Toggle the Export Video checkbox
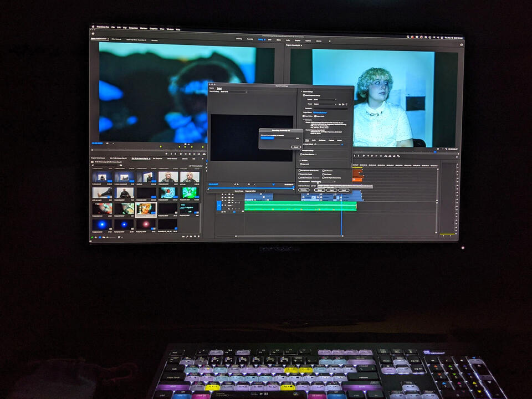This screenshot has width=532, height=399. [x=304, y=116]
